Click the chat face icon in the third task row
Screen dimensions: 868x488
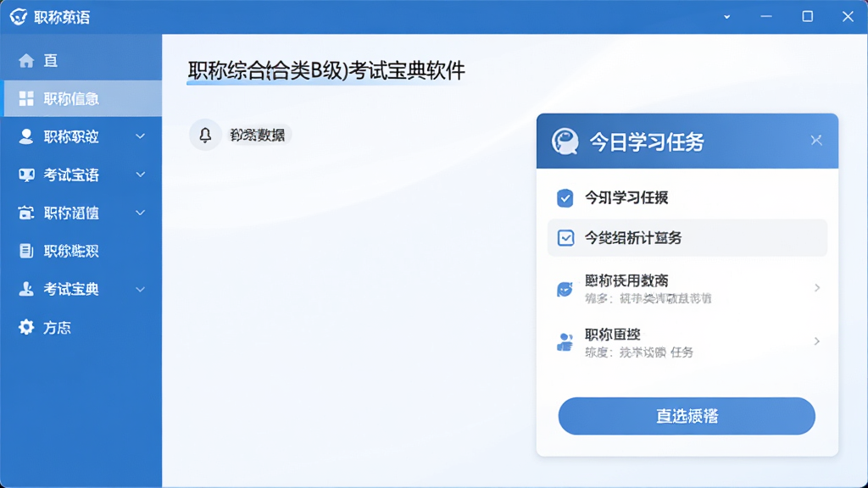coord(565,289)
